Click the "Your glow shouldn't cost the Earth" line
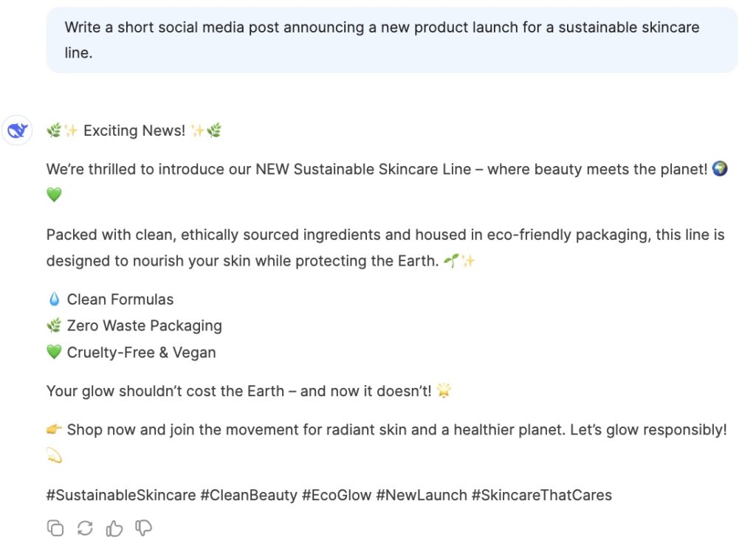The image size is (756, 554). [x=238, y=391]
